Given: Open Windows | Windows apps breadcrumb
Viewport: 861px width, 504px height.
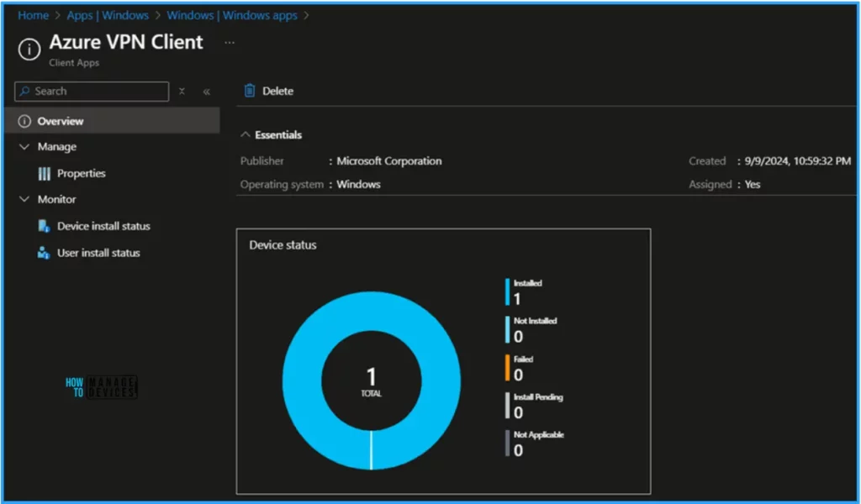Looking at the screenshot, I should coord(232,15).
